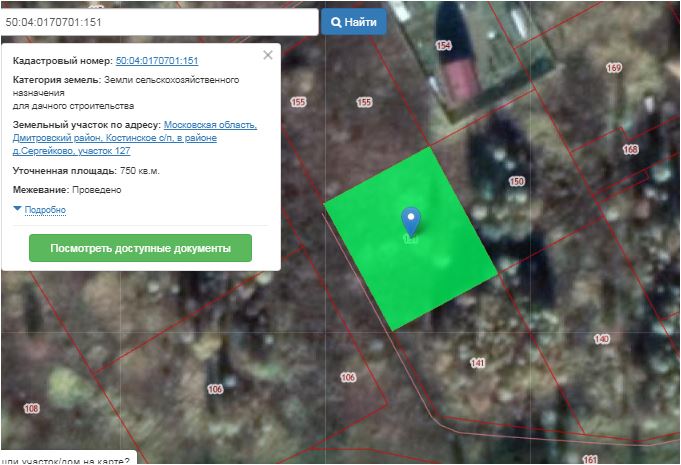The height and width of the screenshot is (465, 681).
Task: Select parcel labeled 141
Action: (477, 362)
